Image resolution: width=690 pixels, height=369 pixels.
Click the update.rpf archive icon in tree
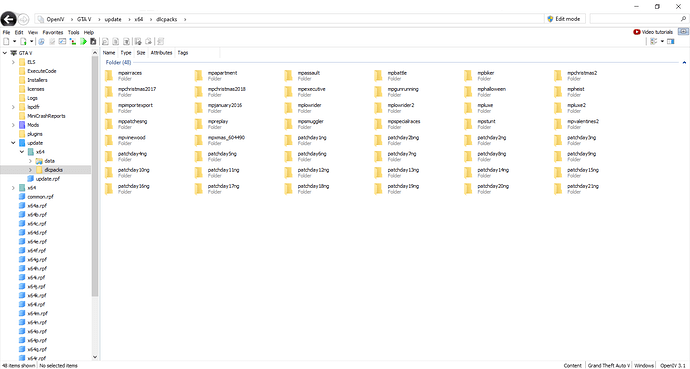click(x=31, y=179)
